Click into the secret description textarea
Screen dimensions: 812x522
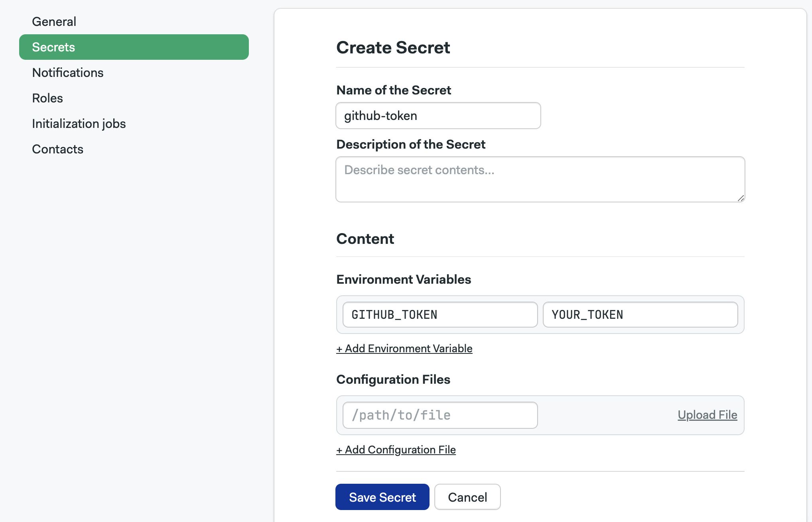click(540, 179)
